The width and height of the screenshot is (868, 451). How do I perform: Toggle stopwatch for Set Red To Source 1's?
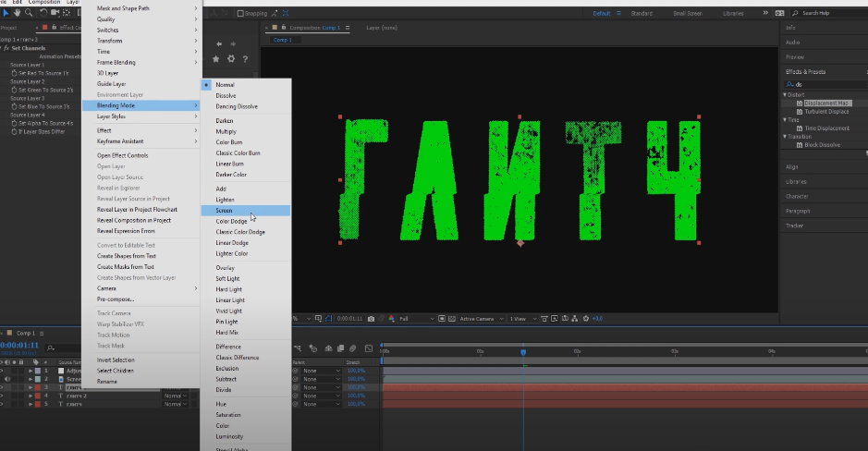click(15, 73)
